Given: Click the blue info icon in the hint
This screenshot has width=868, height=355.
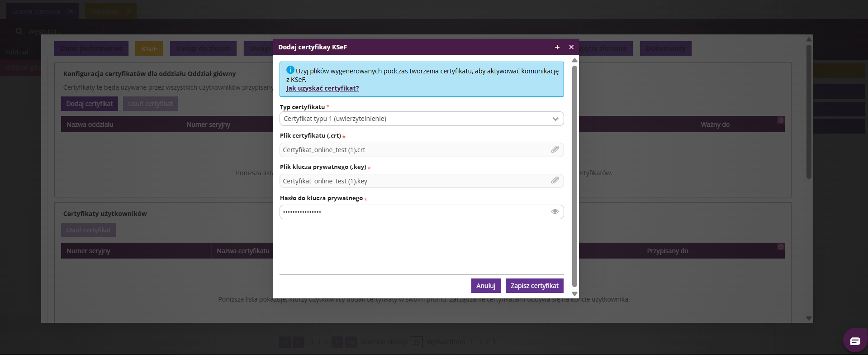Looking at the screenshot, I should pos(290,70).
